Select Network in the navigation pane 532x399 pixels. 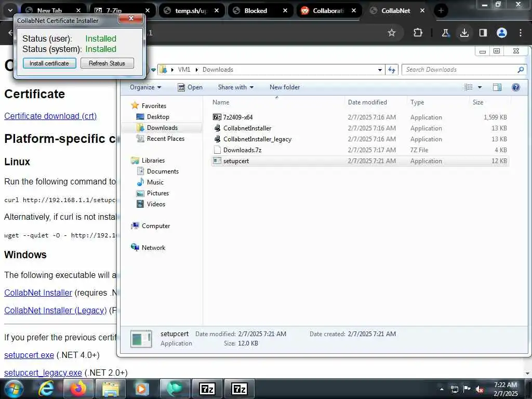[x=153, y=248]
